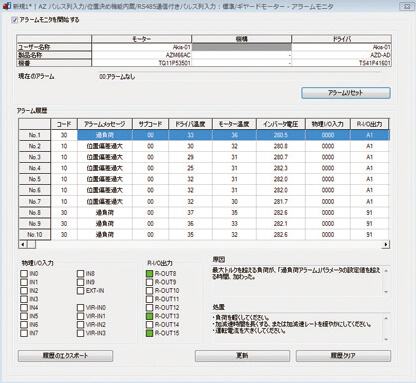Toggle the VIR-IN3 checkbox
The height and width of the screenshot is (383, 416).
click(80, 333)
